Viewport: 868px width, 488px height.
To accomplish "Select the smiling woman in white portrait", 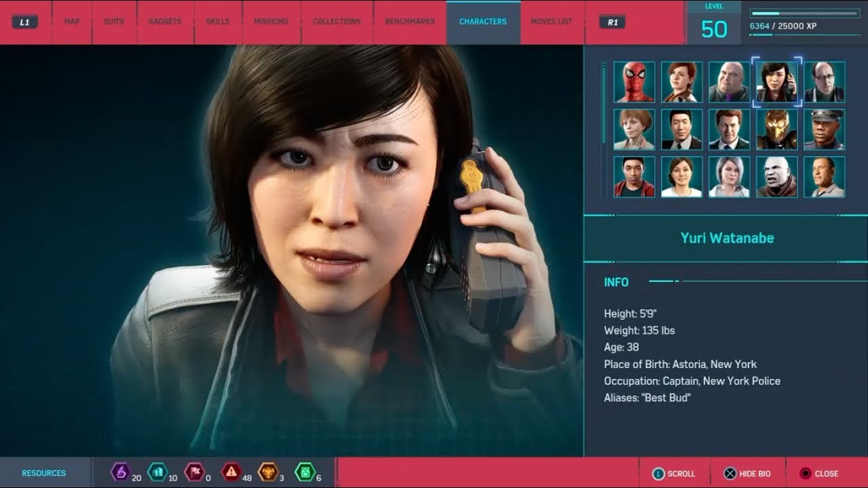I will [682, 177].
